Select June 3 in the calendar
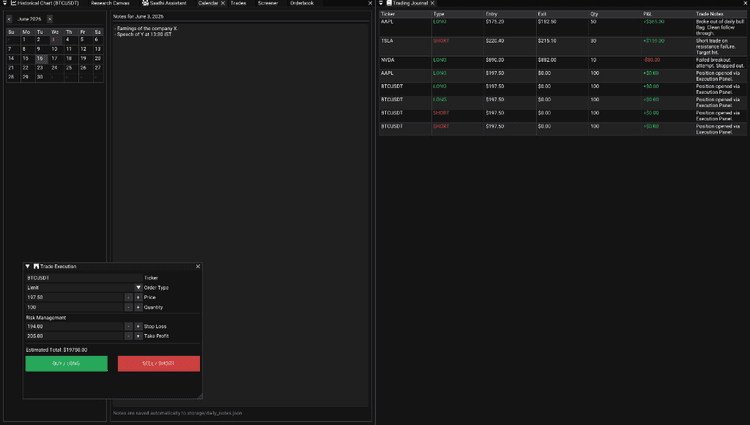The height and width of the screenshot is (425, 750). [x=54, y=40]
